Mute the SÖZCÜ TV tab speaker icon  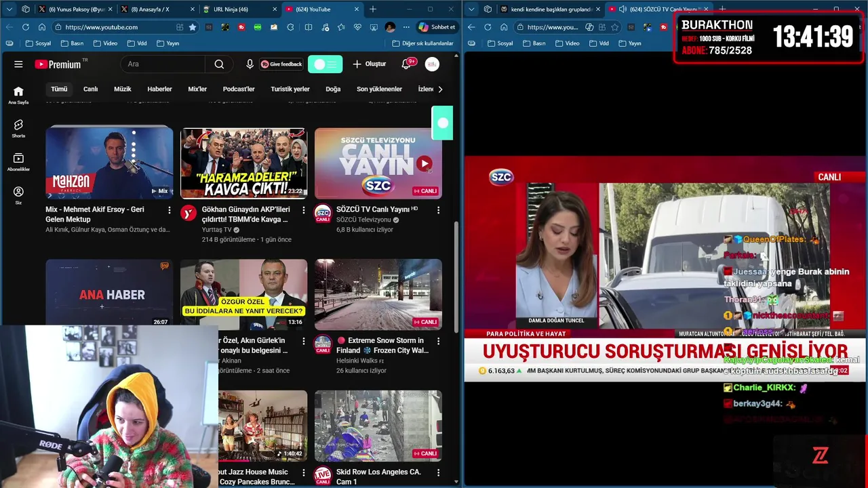point(623,9)
